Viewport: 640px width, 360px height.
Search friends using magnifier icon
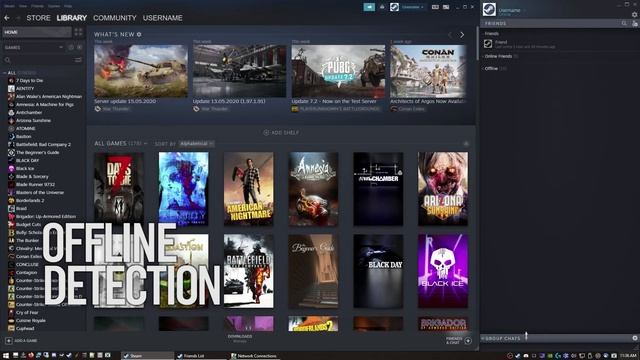[624, 24]
